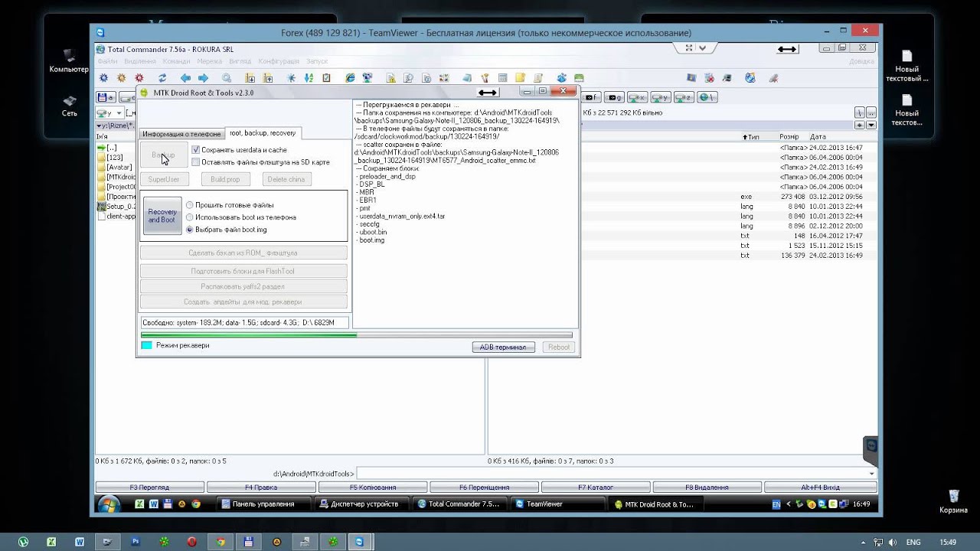Select network drive x button
This screenshot has width=980, height=551.
pyautogui.click(x=637, y=97)
